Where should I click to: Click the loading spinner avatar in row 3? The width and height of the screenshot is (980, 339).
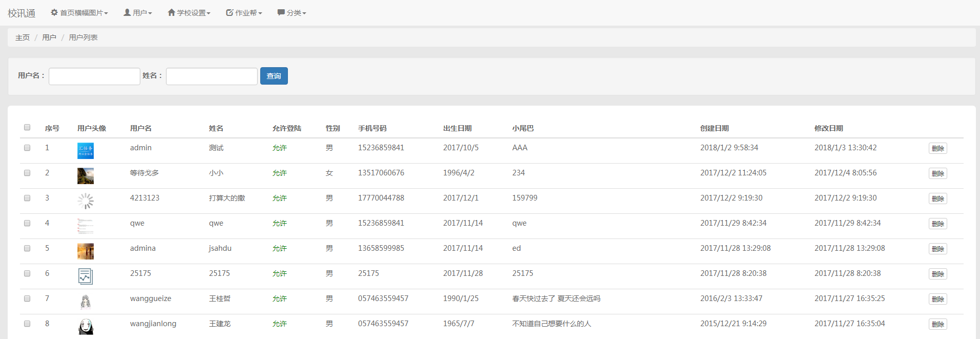86,201
